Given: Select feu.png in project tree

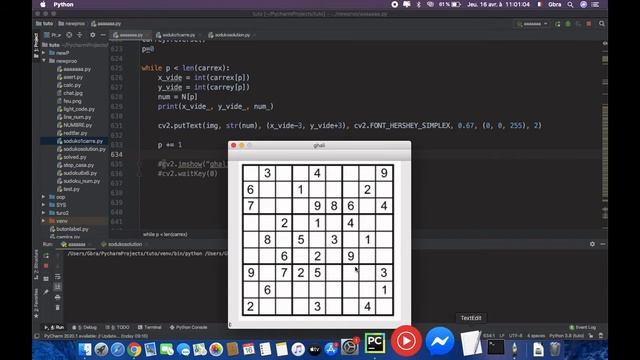Looking at the screenshot, I should click(x=72, y=101).
